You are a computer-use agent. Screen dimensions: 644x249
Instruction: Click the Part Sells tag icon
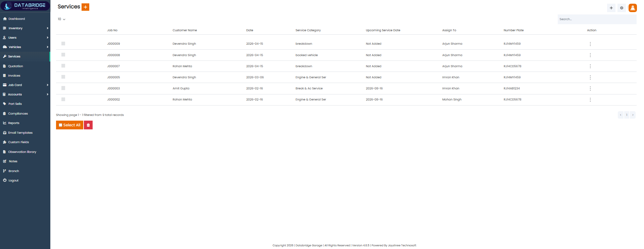pyautogui.click(x=5, y=104)
